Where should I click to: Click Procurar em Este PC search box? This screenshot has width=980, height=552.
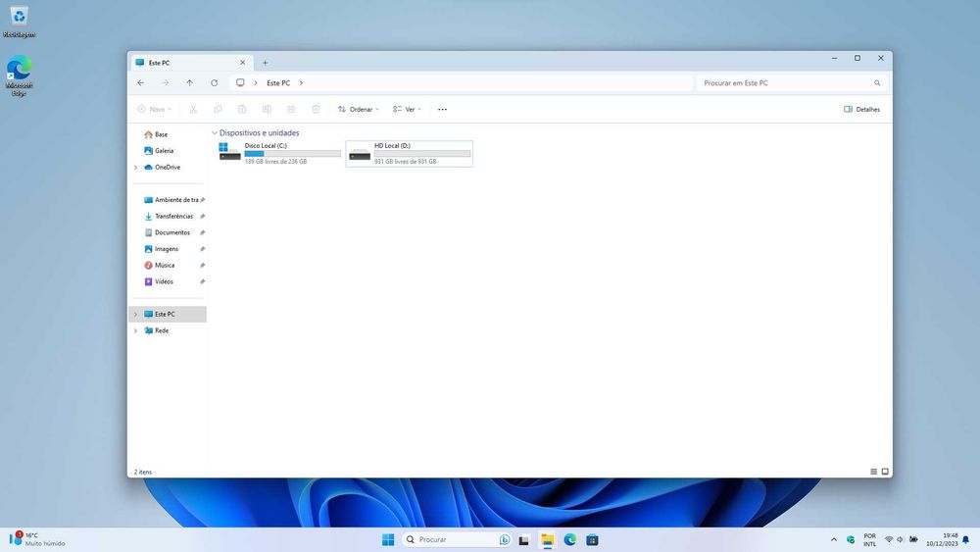(791, 82)
